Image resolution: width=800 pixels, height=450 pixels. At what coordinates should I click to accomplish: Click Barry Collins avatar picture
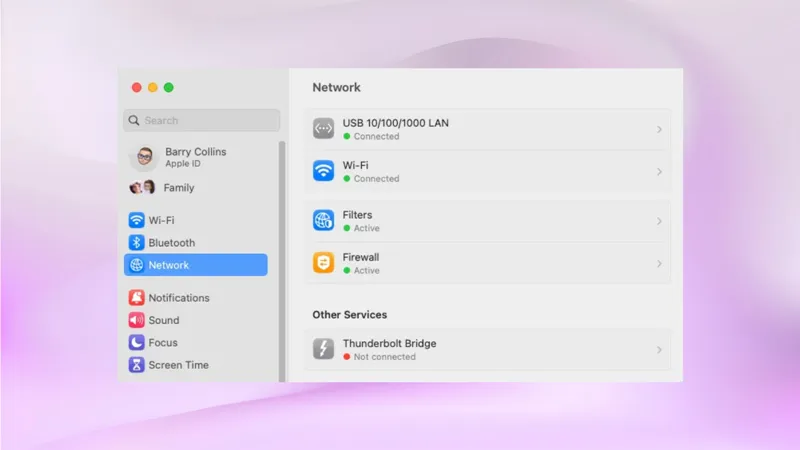tap(144, 157)
